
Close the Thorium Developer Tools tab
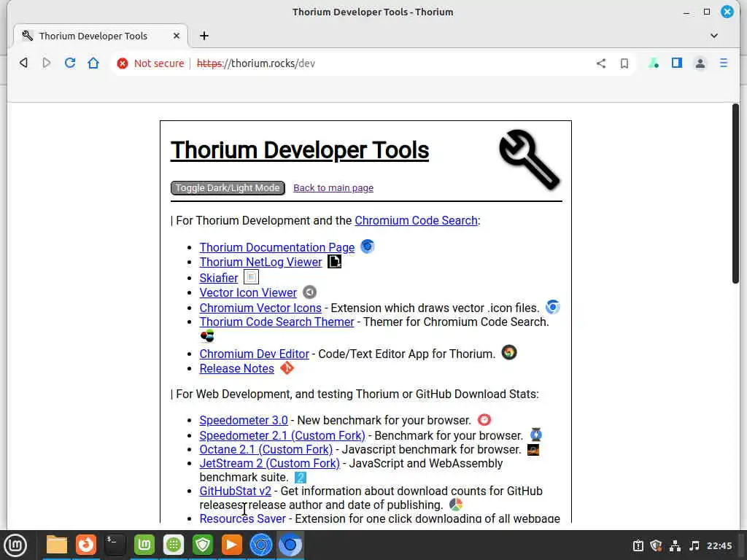tap(177, 36)
